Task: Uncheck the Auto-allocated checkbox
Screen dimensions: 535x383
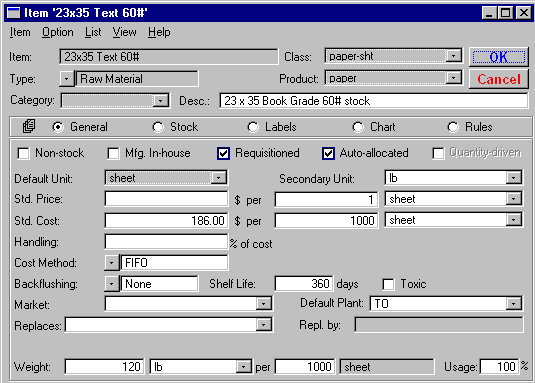Action: point(328,153)
